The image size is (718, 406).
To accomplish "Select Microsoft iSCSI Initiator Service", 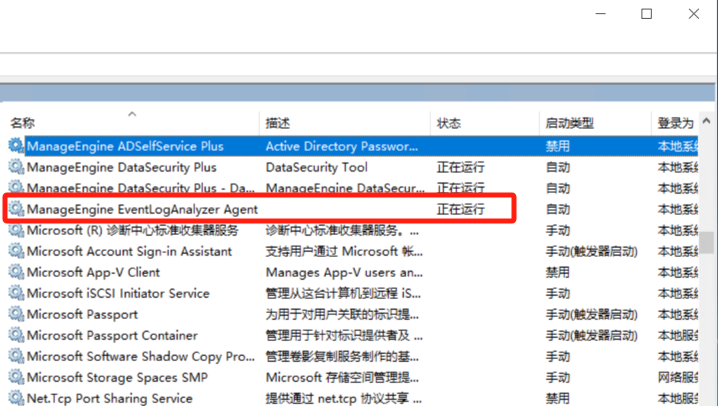I will (x=118, y=293).
